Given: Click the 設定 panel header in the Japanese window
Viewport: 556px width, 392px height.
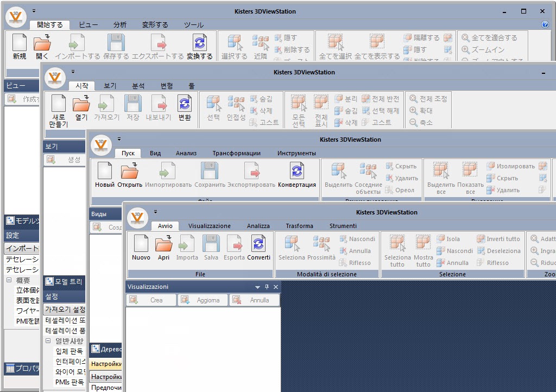Looking at the screenshot, I should click(x=22, y=235).
